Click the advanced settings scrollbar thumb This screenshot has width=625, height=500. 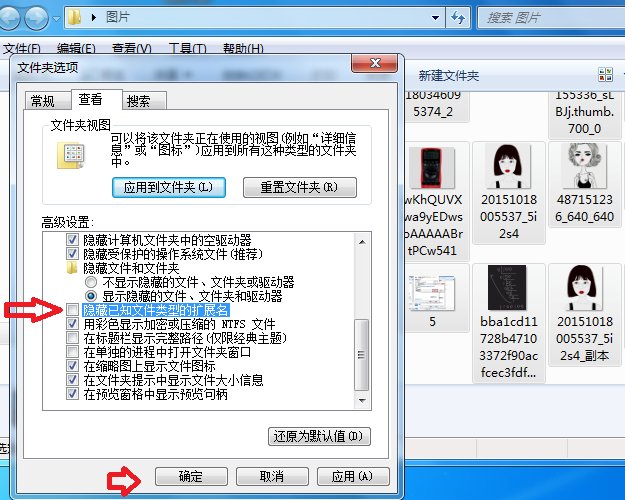362,354
